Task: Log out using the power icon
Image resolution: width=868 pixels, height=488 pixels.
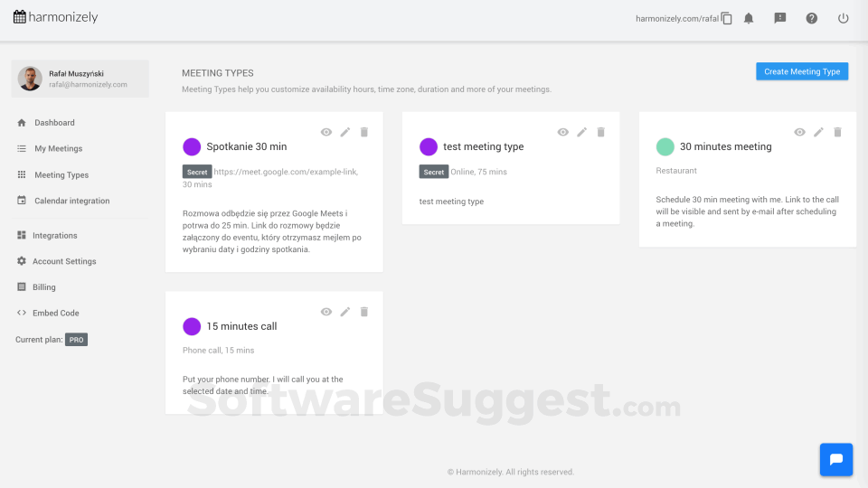Action: point(844,18)
